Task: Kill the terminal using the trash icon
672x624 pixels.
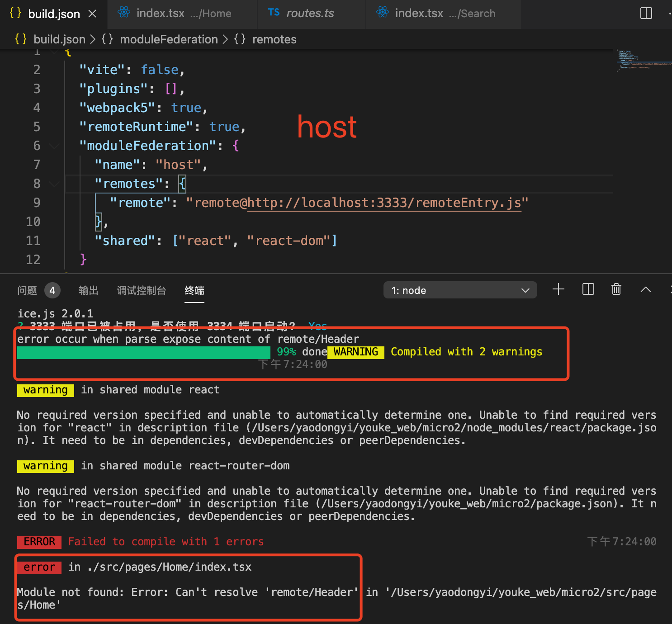Action: [x=616, y=289]
